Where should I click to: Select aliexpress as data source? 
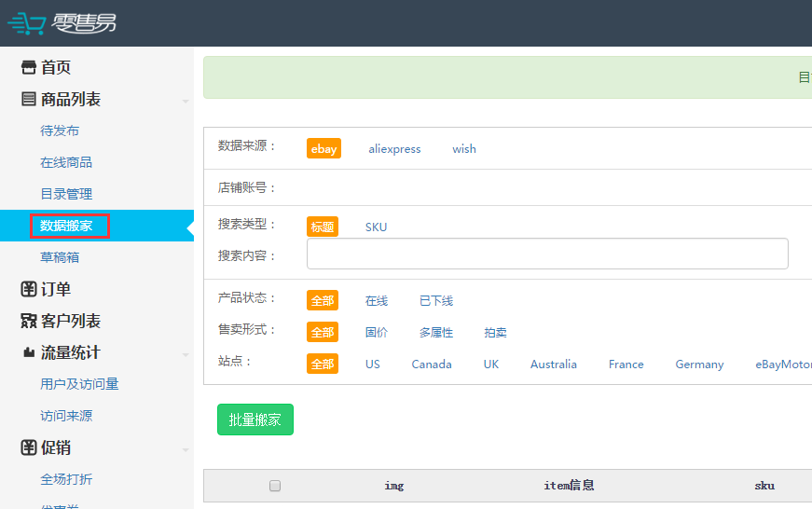pos(394,148)
